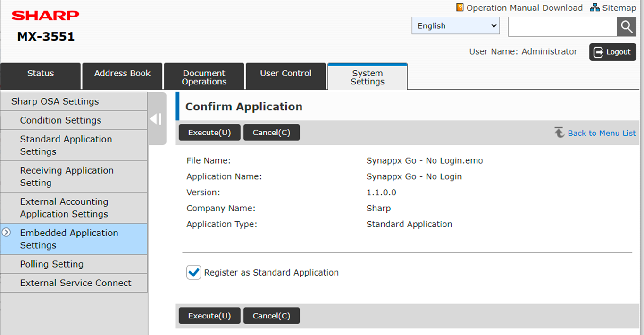This screenshot has width=644, height=335.
Task: Switch to the Status tab
Action: point(41,76)
